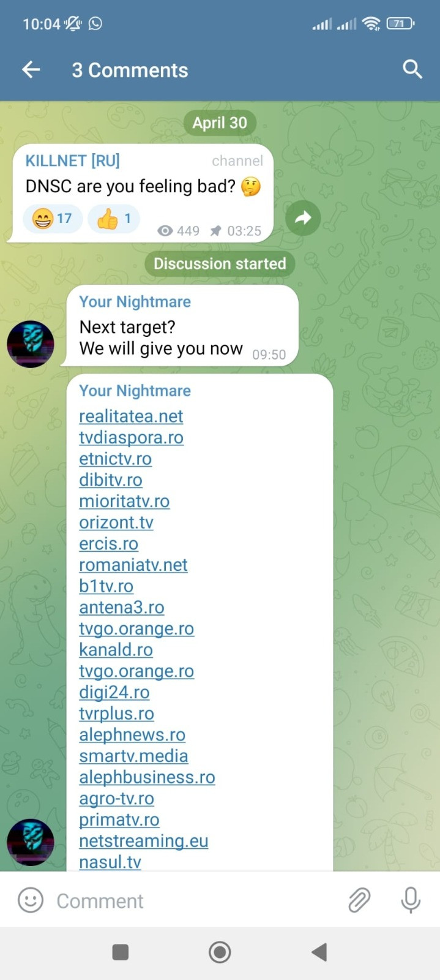Open the alephbusiness.ro link
Screen dimensions: 440x980
(147, 777)
